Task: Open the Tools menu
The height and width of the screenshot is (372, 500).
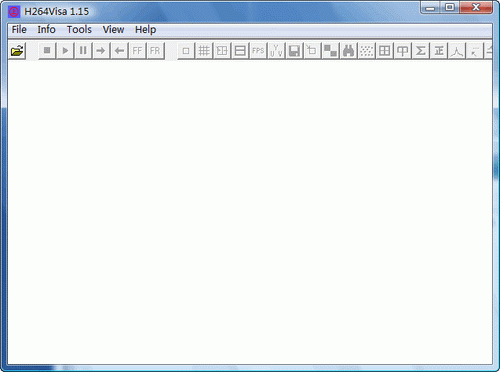Action: tap(79, 30)
